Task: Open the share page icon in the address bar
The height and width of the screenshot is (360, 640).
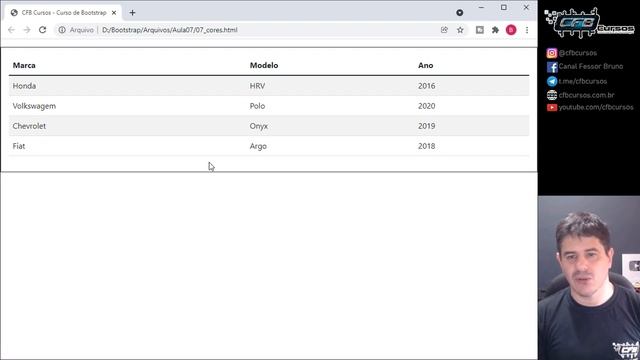Action: click(444, 30)
